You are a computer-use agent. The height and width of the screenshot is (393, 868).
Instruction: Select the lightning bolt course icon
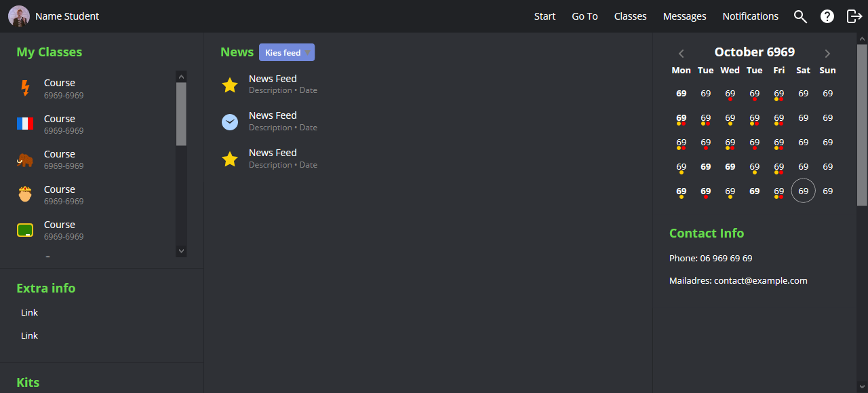(25, 88)
